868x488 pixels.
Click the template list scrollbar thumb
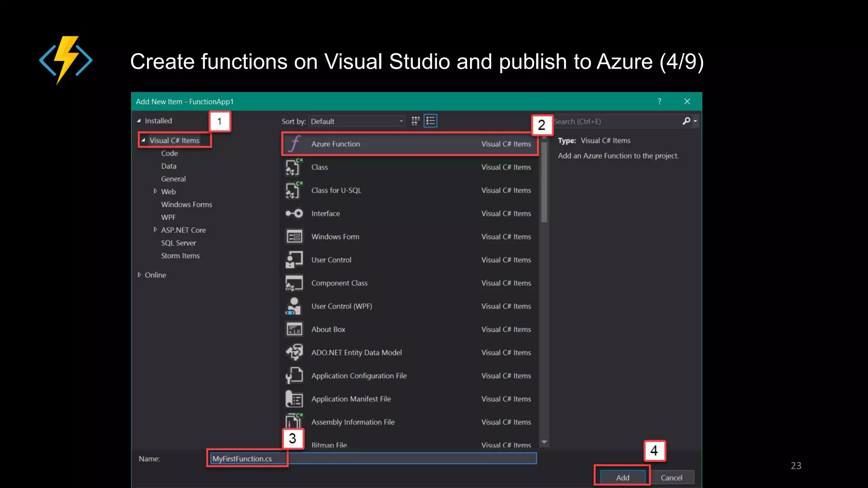tap(544, 181)
